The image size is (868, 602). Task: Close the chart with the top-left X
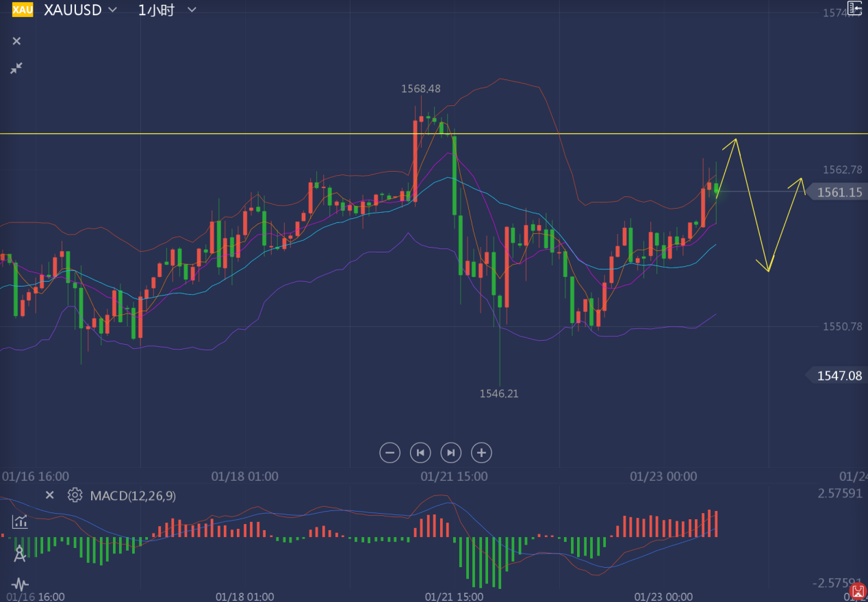click(x=16, y=41)
